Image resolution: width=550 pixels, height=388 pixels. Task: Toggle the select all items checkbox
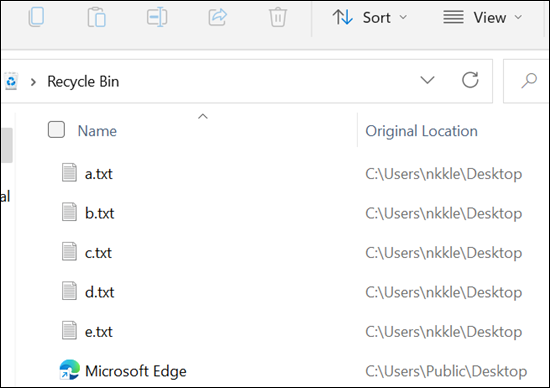(56, 129)
